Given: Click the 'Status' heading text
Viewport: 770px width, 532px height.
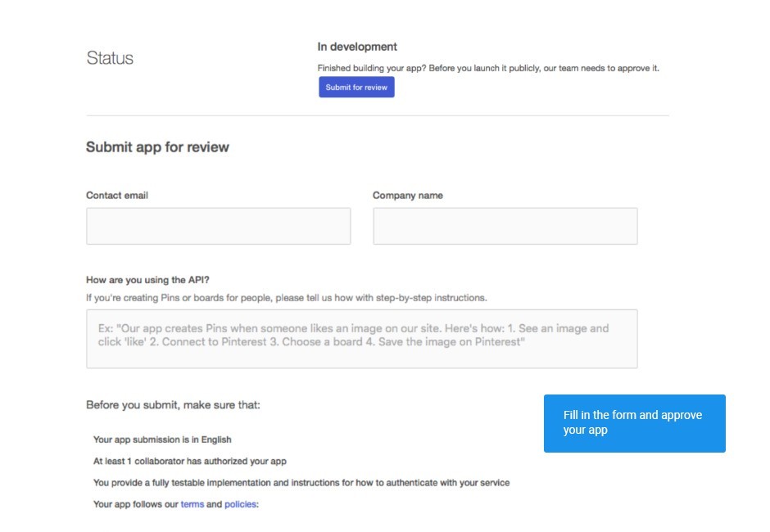Looking at the screenshot, I should pyautogui.click(x=110, y=58).
